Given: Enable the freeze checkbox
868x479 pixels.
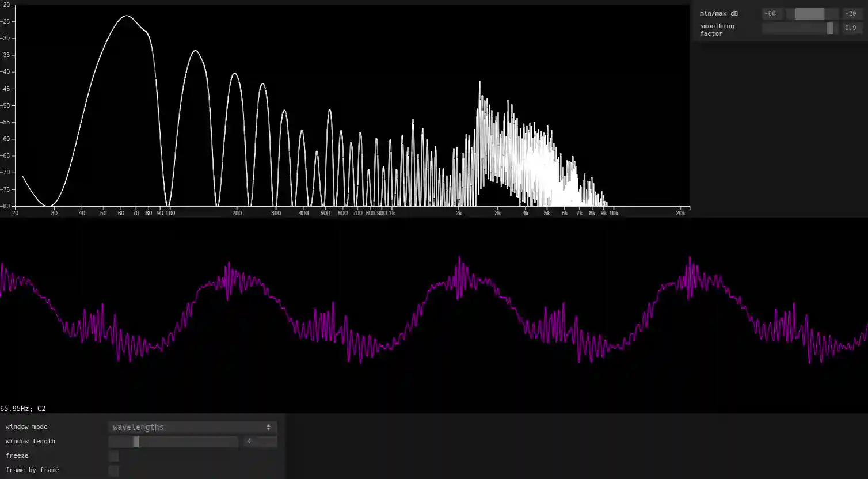Looking at the screenshot, I should point(114,456).
